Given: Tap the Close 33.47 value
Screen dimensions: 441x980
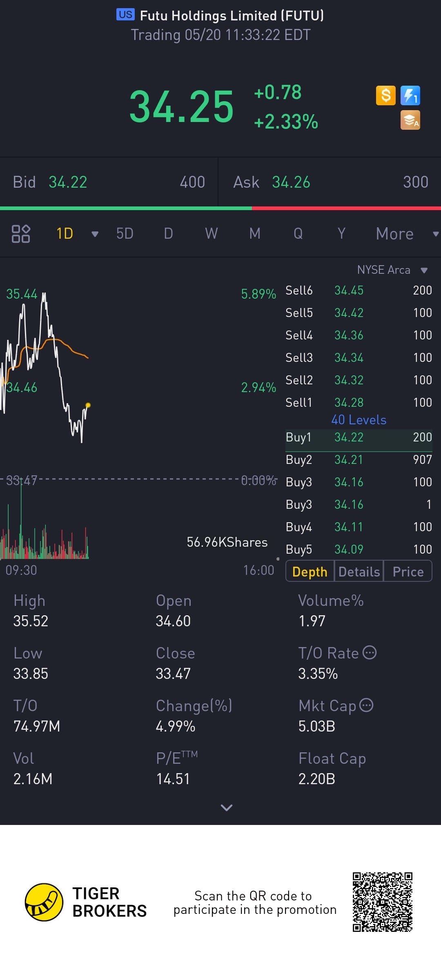Looking at the screenshot, I should [x=173, y=673].
